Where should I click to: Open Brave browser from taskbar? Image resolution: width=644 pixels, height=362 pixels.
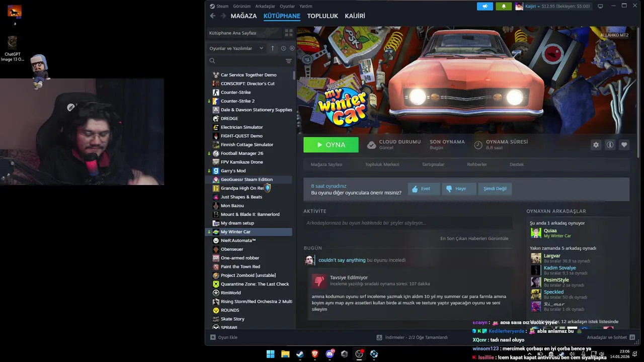[315, 354]
